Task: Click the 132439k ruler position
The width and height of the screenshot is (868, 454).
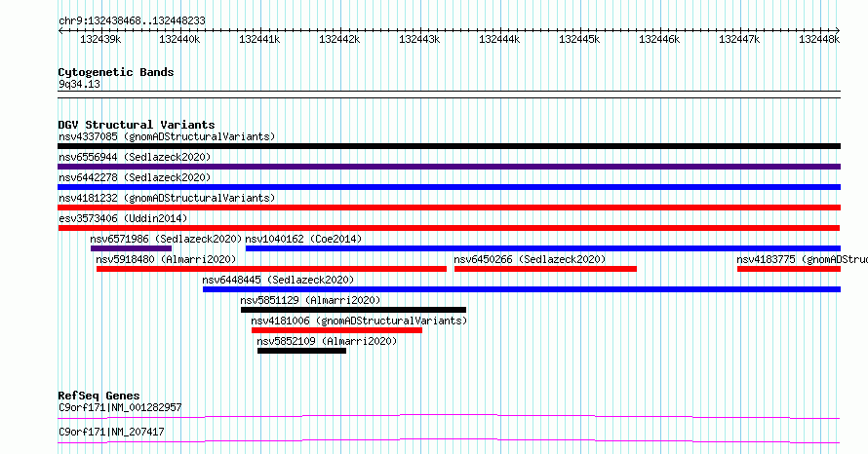Action: coord(100,39)
